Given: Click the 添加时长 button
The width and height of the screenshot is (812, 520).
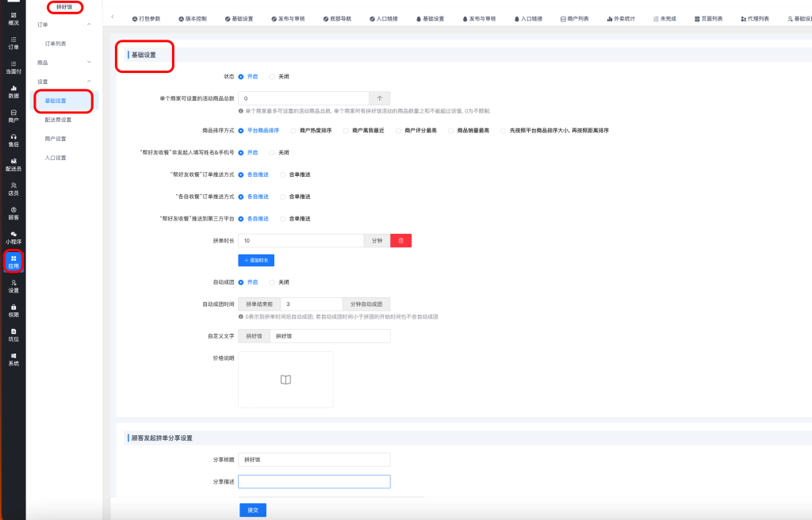Looking at the screenshot, I should (x=256, y=260).
